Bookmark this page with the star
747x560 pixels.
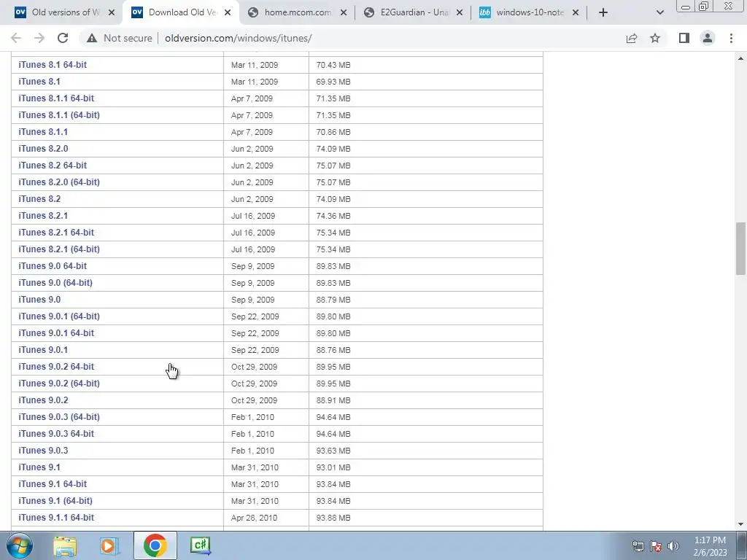coord(655,38)
